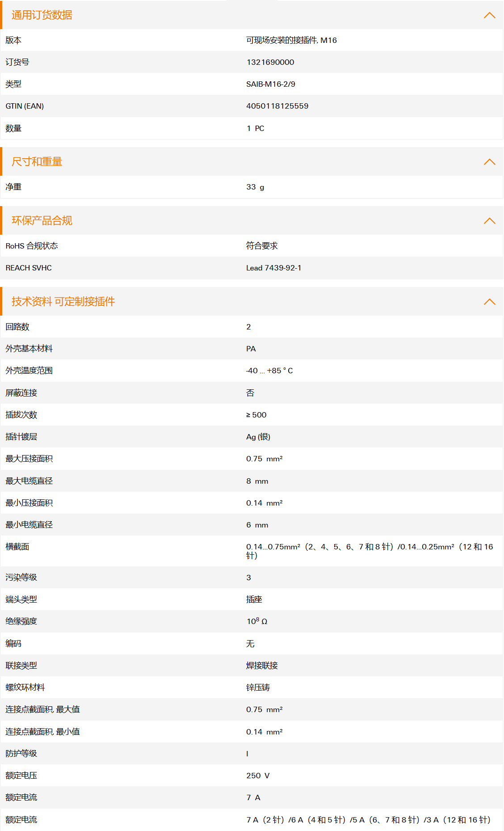Click the 编码 value 无

point(250,644)
